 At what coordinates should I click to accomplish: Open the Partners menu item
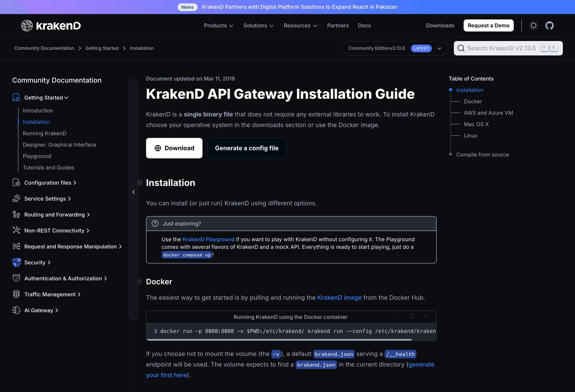pos(338,25)
